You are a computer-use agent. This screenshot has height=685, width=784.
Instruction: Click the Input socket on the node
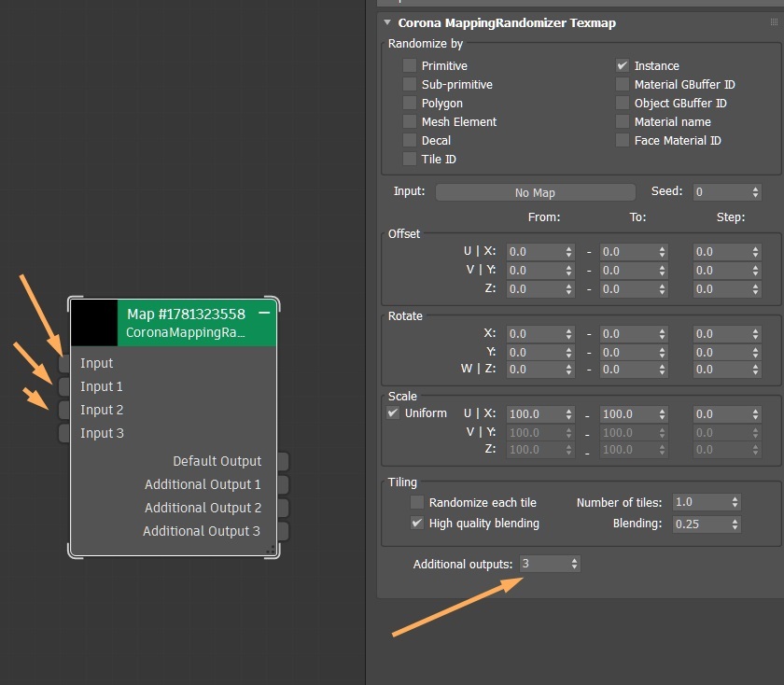point(63,363)
